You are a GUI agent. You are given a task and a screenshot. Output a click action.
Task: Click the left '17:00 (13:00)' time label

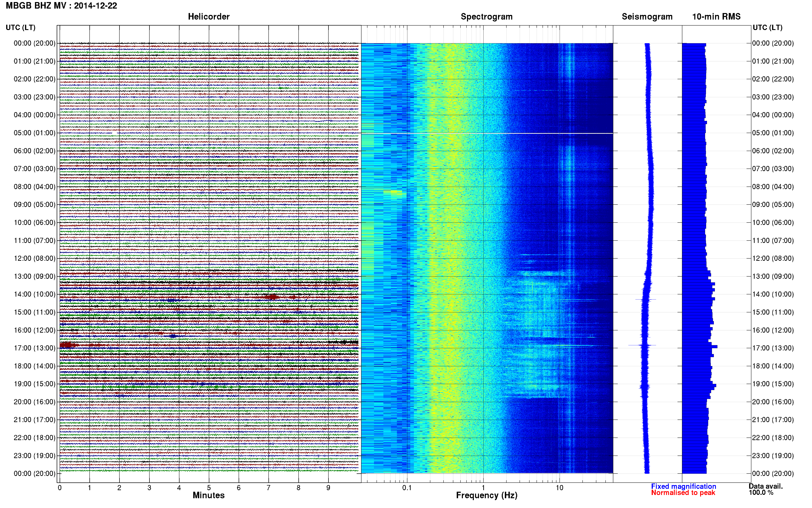(34, 348)
